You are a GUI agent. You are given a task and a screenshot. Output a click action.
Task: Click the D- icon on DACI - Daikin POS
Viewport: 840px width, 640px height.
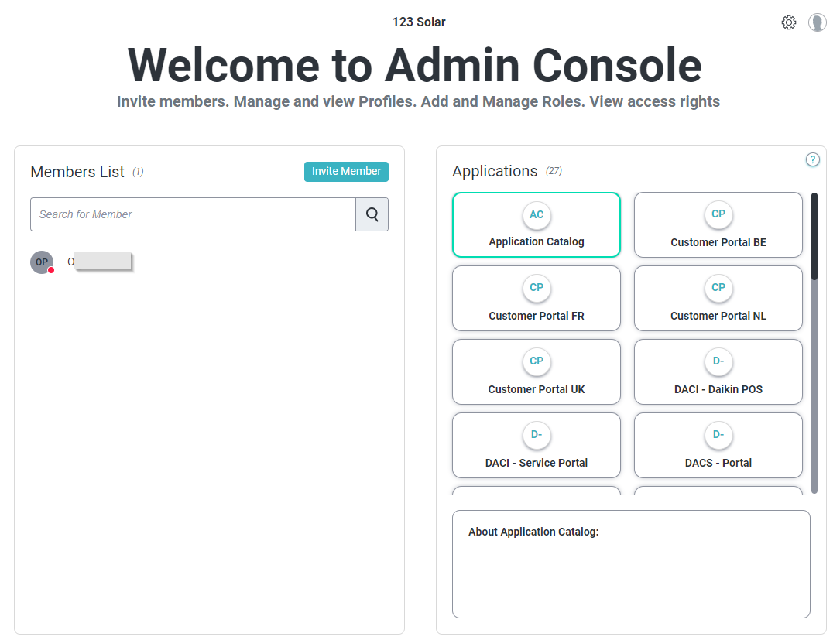pos(718,361)
